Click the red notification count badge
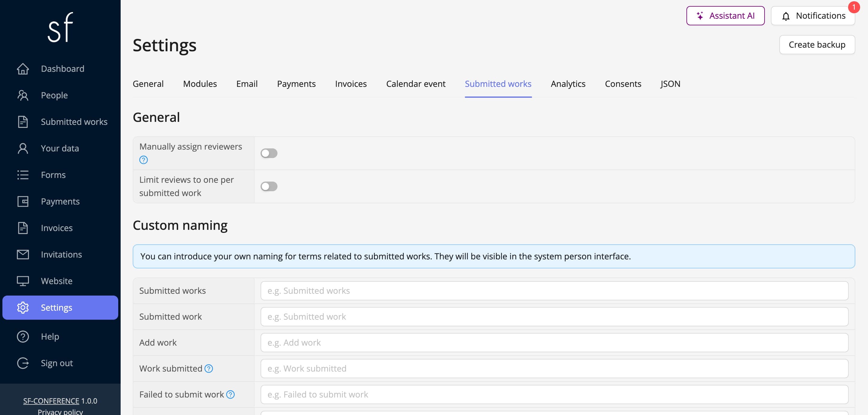 pos(854,7)
